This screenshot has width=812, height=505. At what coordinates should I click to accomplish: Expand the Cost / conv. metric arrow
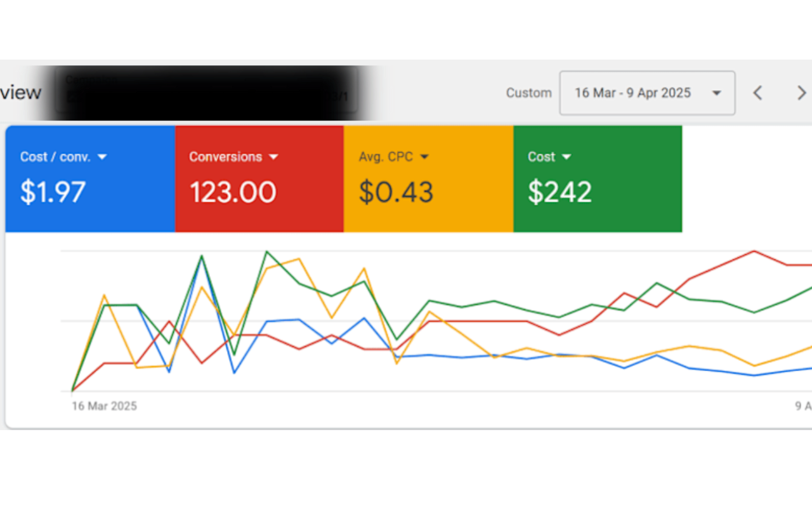point(102,157)
